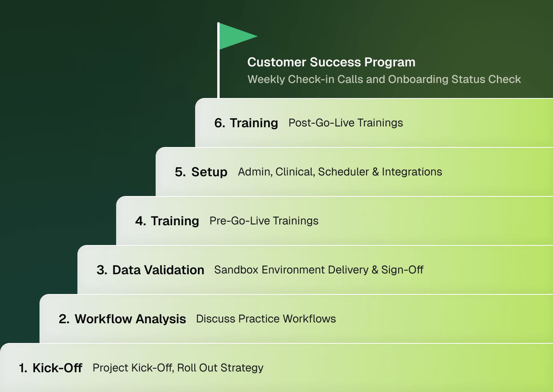
Task: Select step 4. Training label
Action: [167, 221]
